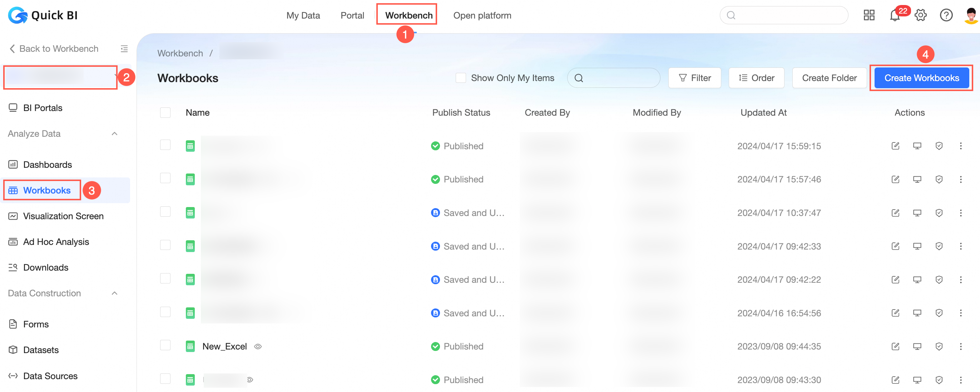
Task: Open the Order sorting options
Action: click(756, 78)
